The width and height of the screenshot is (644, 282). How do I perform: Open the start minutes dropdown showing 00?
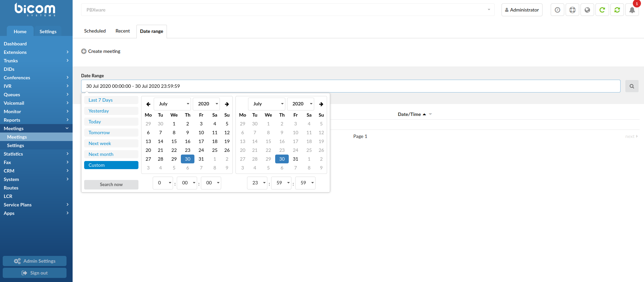pyautogui.click(x=187, y=183)
